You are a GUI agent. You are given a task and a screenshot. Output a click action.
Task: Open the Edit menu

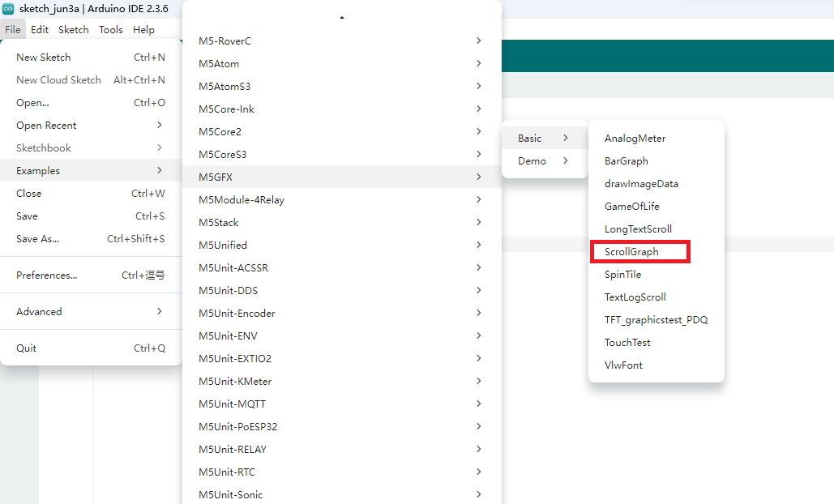tap(40, 30)
